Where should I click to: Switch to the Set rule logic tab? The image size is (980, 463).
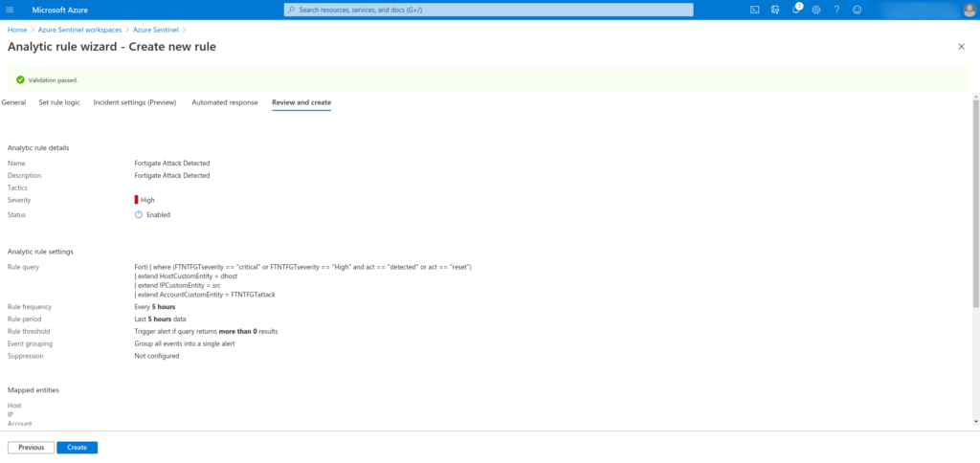click(59, 102)
